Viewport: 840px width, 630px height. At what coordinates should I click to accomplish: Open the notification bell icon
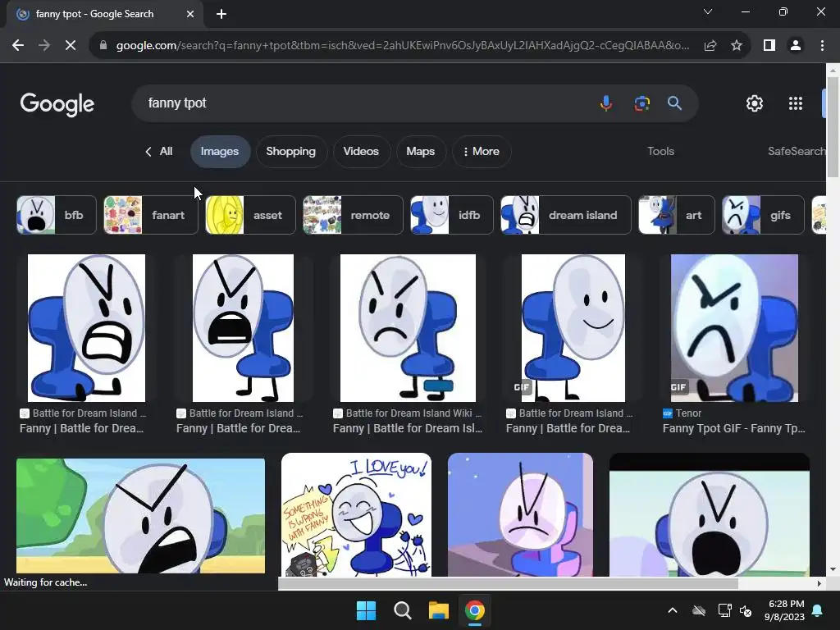click(x=818, y=610)
